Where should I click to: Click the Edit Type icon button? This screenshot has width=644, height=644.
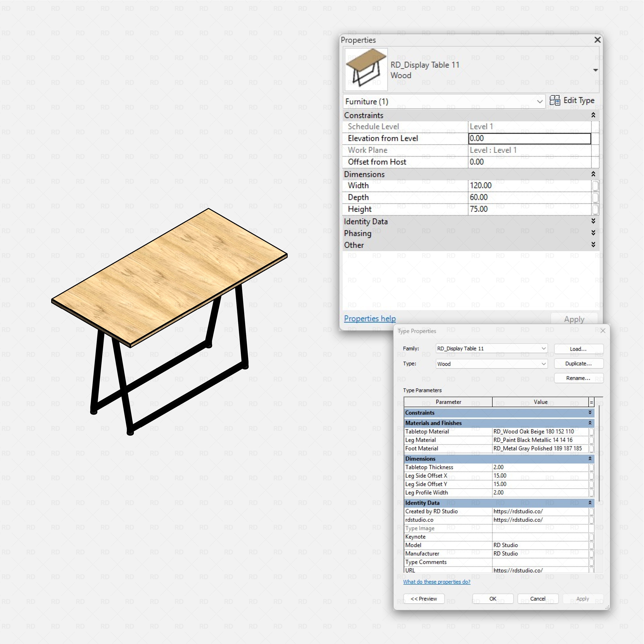572,100
